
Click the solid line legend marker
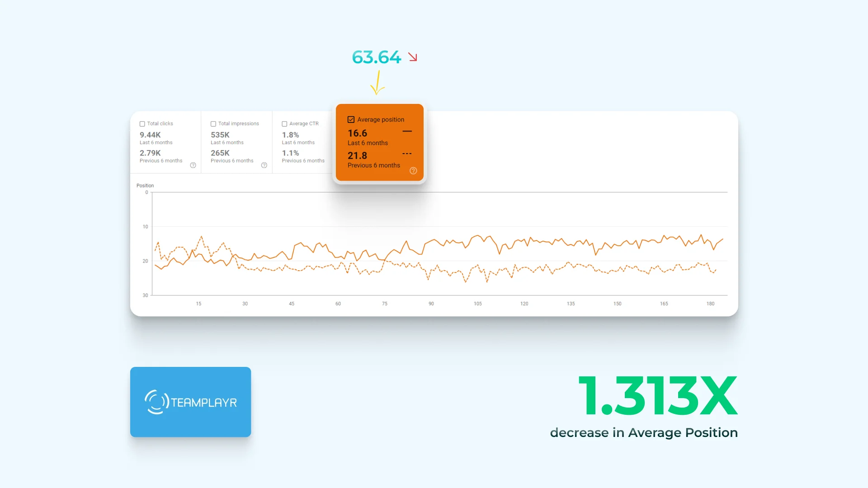click(407, 131)
